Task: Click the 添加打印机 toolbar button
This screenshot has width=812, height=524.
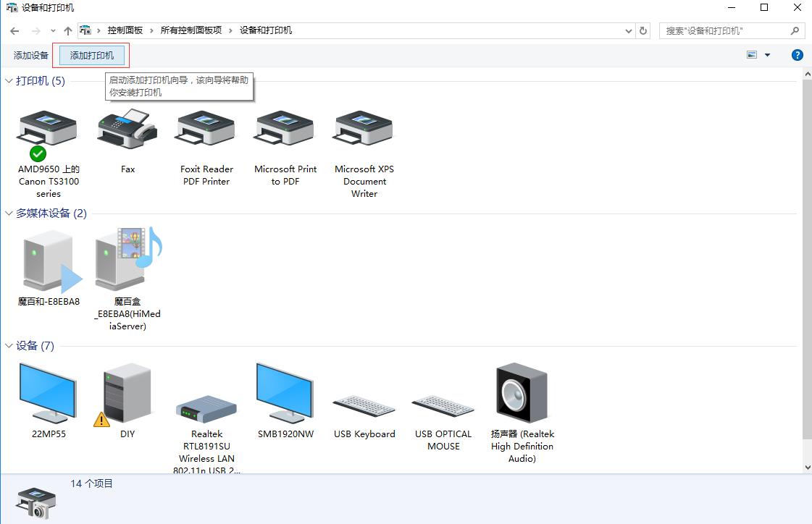Action: (91, 55)
